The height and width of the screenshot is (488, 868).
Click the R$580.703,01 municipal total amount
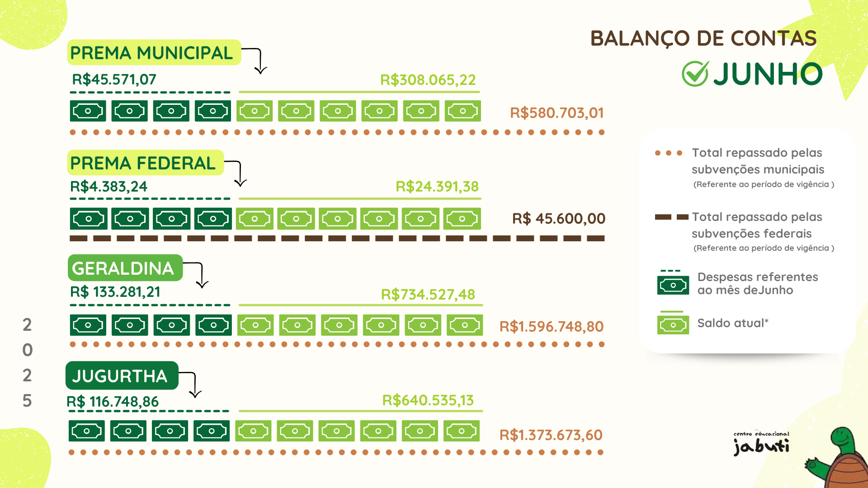point(557,113)
